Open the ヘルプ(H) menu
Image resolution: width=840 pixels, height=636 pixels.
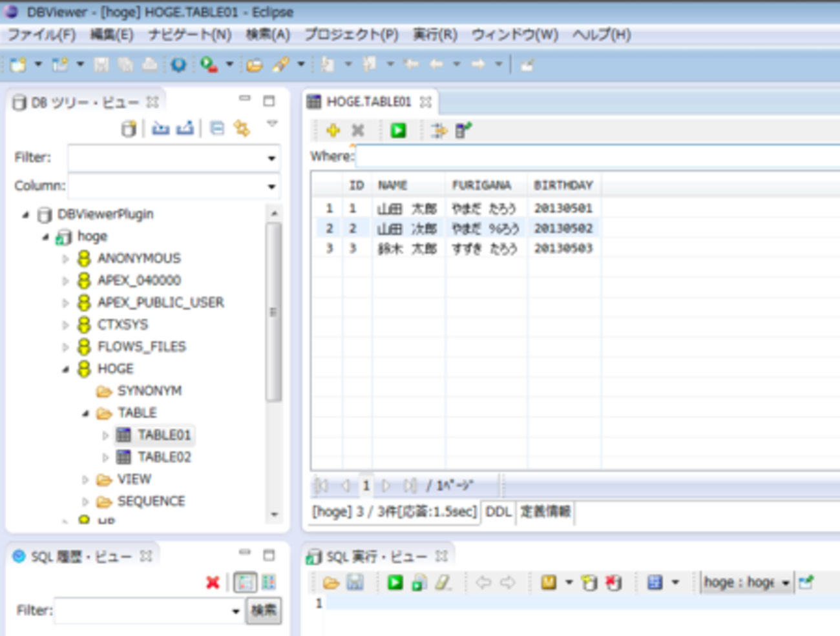pos(602,35)
